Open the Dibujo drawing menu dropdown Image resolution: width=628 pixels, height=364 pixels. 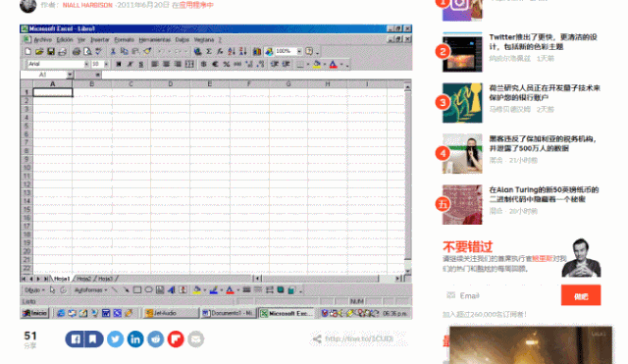coord(35,289)
